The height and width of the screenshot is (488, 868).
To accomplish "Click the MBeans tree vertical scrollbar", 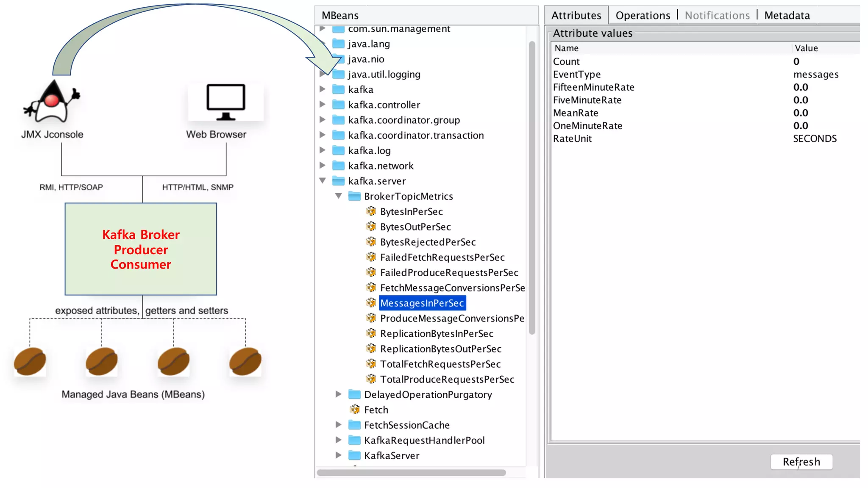I will click(532, 186).
